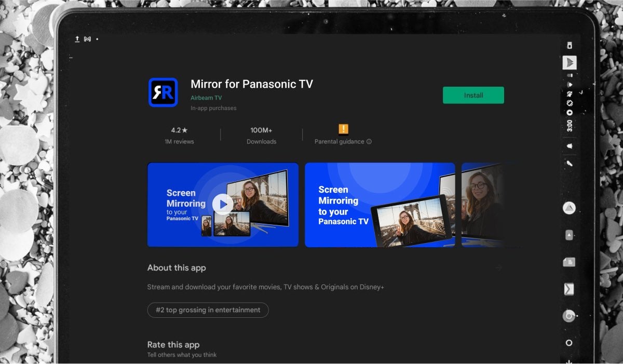623x364 pixels.
Task: Tap the circle launcher button in the taskbar
Action: click(x=569, y=343)
